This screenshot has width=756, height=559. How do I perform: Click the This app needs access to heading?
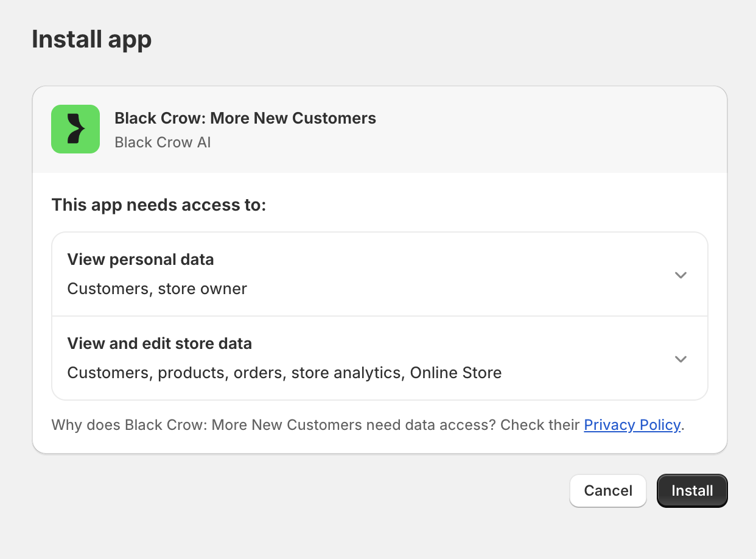point(158,205)
